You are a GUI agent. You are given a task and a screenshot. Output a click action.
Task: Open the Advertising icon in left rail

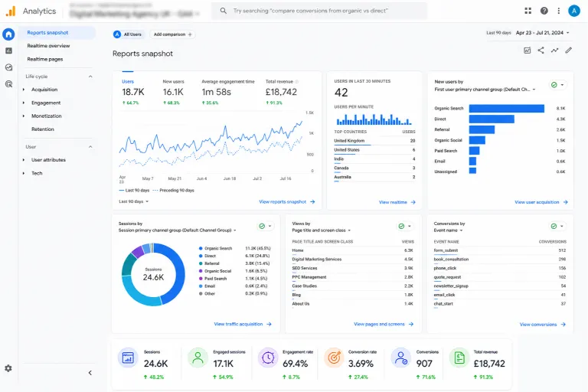(x=8, y=84)
